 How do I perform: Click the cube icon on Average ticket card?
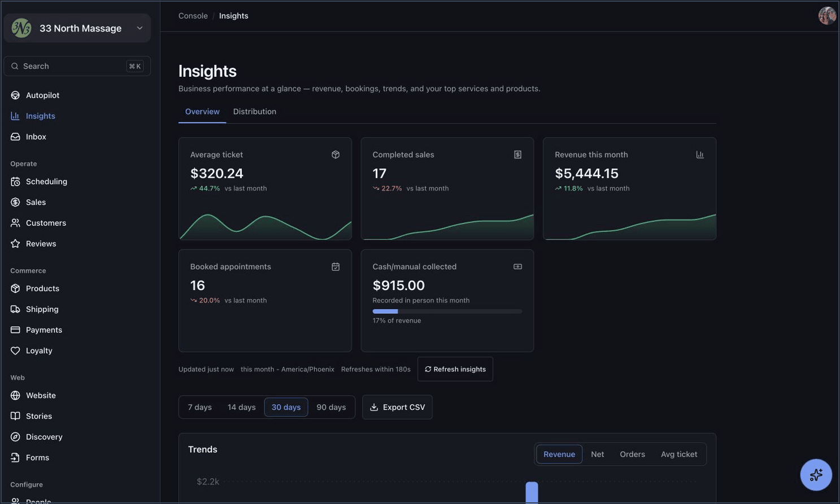tap(336, 155)
